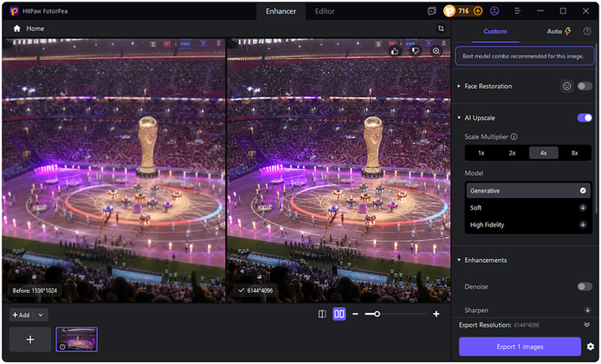Switch to split slider compare view

click(x=322, y=314)
